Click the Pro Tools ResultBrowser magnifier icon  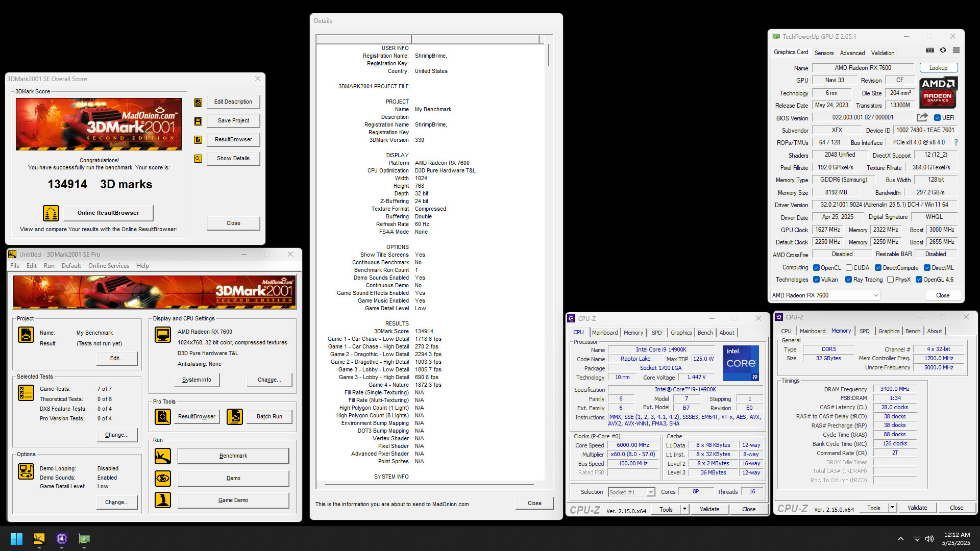click(x=163, y=417)
